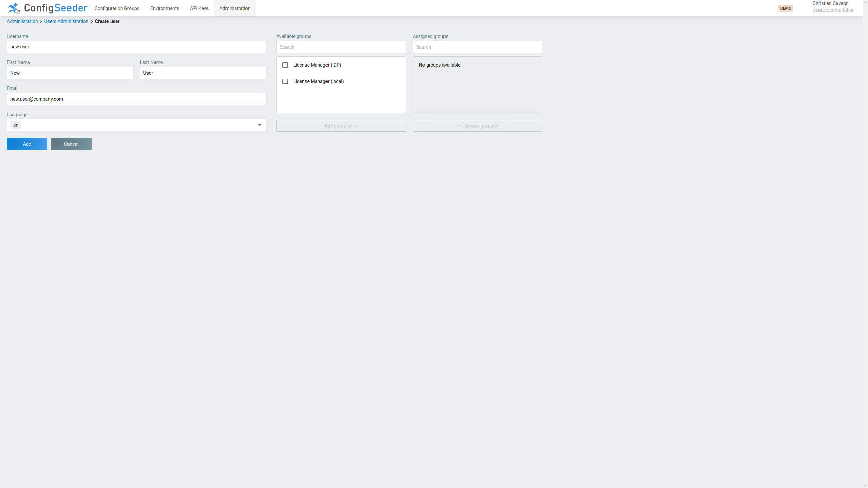Open the Administration breadcrumb link

22,21
